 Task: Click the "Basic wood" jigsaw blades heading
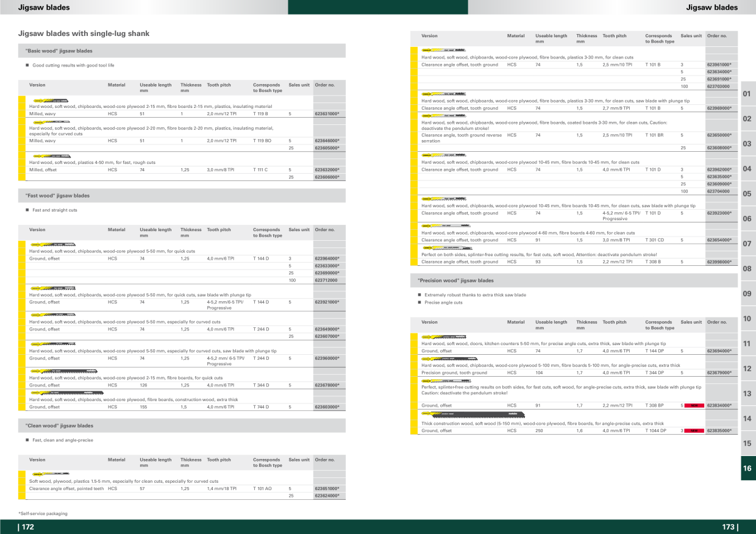(59, 51)
